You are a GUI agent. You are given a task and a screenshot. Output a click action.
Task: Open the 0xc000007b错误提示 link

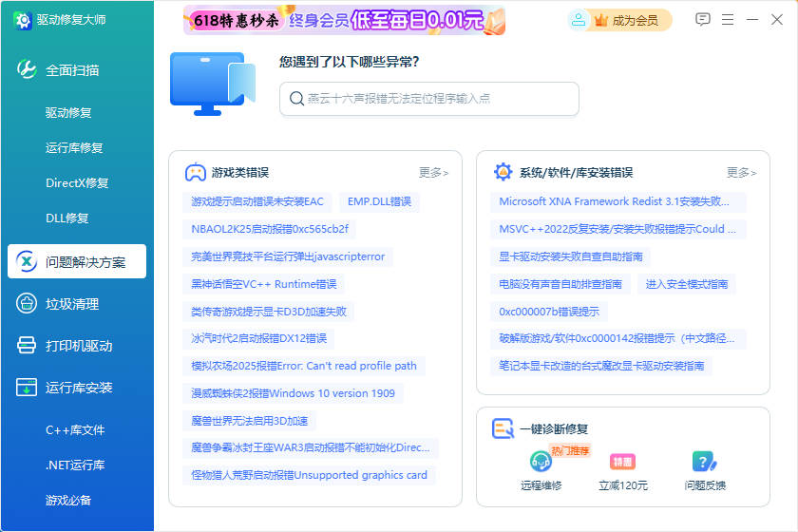(549, 312)
